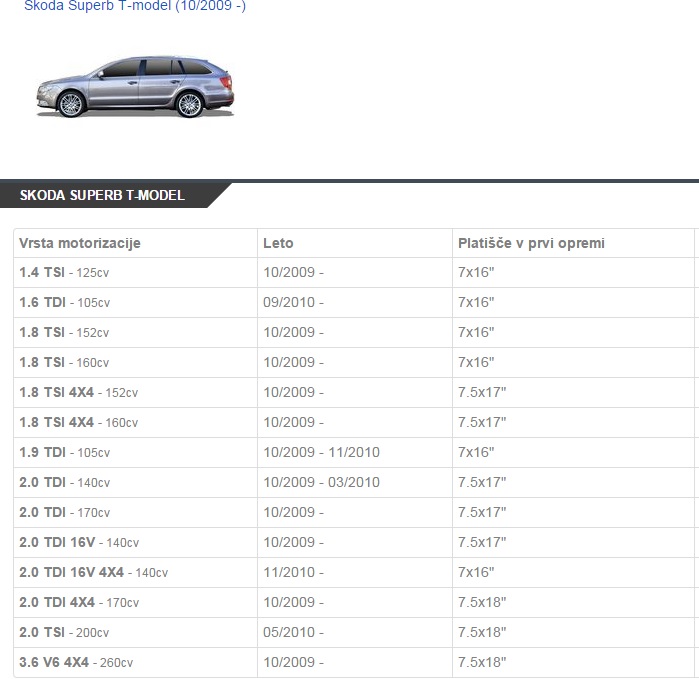699x679 pixels.
Task: Click the Vrsta motorizacije column header
Action: [136, 243]
